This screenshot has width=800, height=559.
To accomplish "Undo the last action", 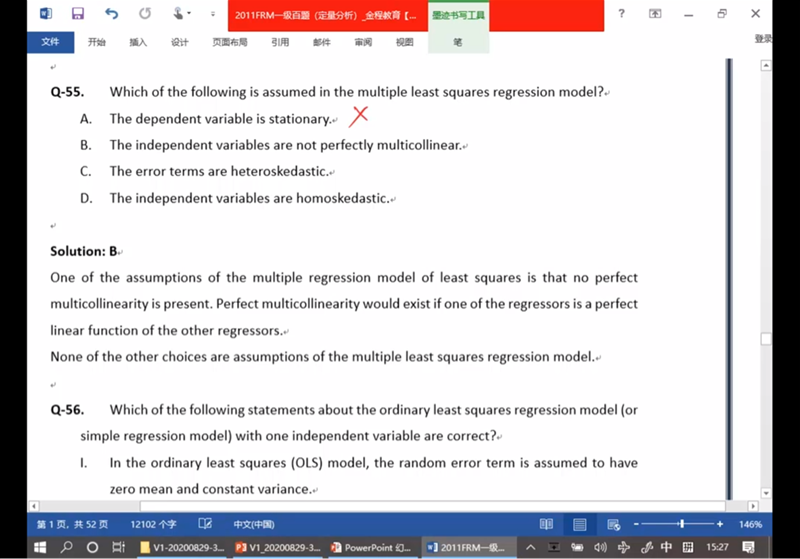I will [x=111, y=13].
